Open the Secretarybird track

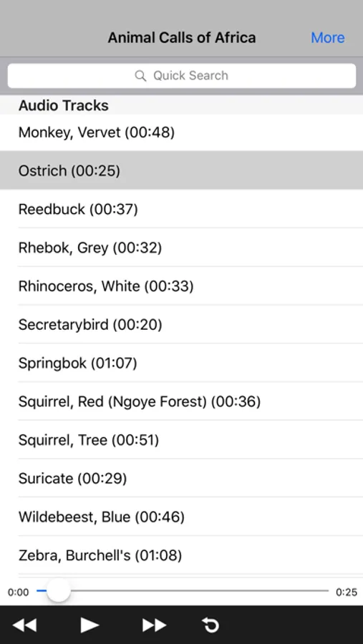click(x=182, y=324)
